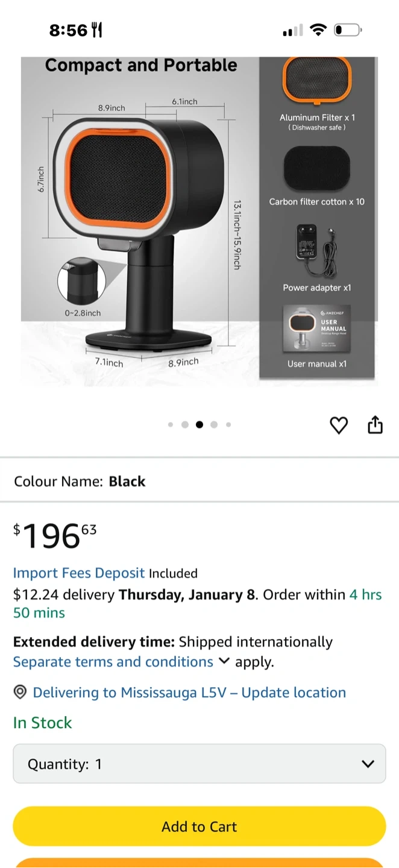This screenshot has height=868, width=399.
Task: Select the fourth image carousel dot
Action: pos(214,425)
